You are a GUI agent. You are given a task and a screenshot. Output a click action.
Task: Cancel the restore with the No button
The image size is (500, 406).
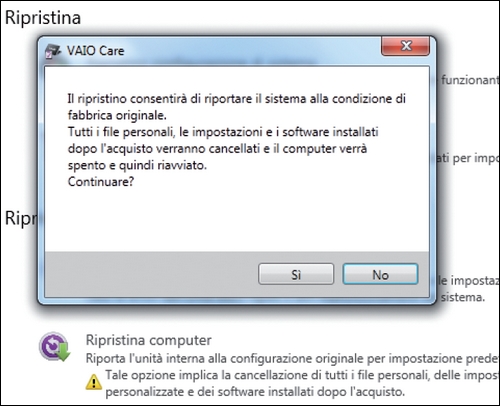380,274
